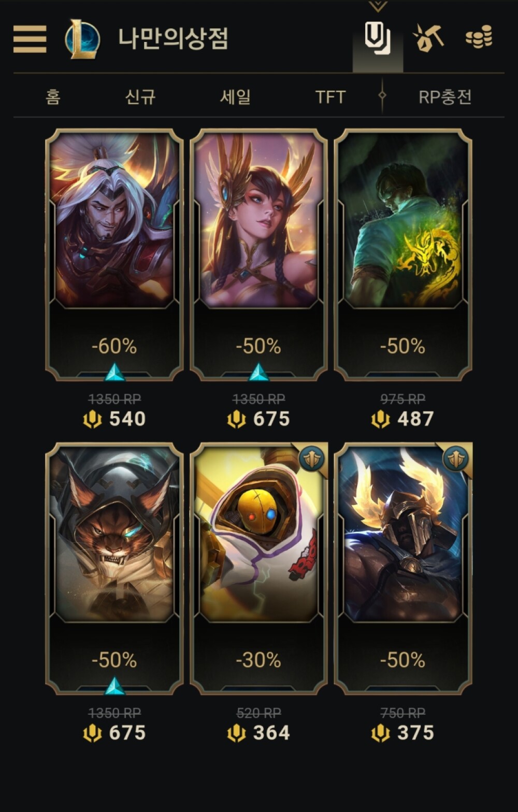Open the TFT tab

pyautogui.click(x=330, y=97)
